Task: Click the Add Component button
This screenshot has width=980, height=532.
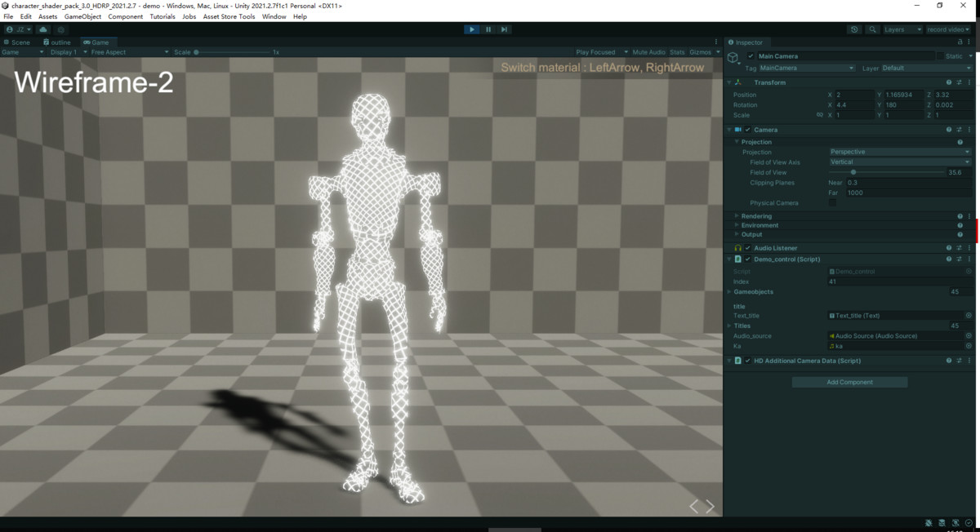Action: click(849, 381)
